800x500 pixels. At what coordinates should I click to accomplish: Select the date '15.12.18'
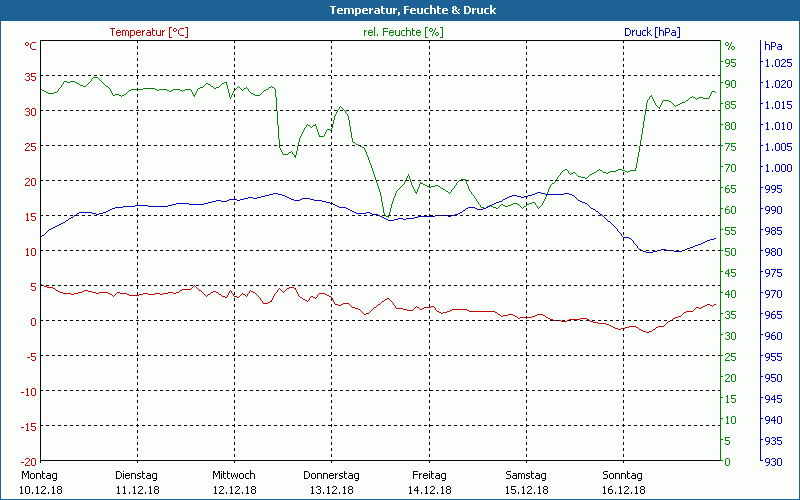tap(527, 490)
